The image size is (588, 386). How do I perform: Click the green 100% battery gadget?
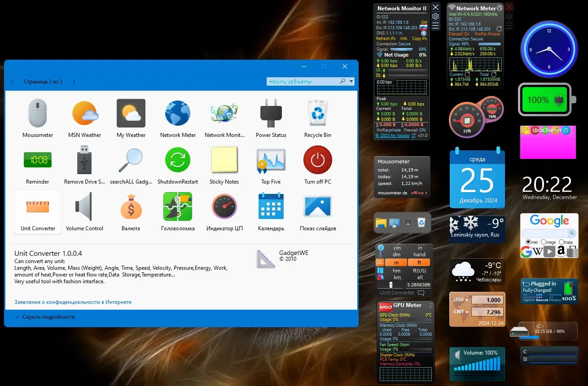[x=546, y=100]
